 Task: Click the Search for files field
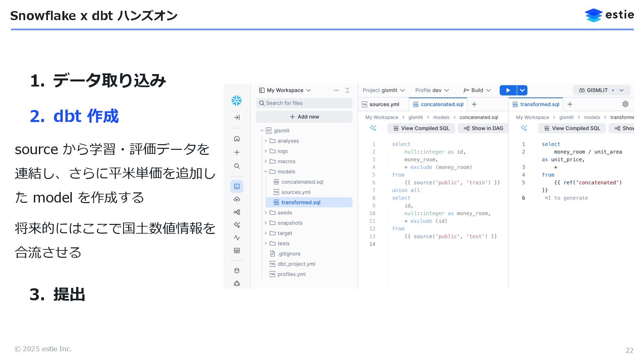tap(304, 103)
